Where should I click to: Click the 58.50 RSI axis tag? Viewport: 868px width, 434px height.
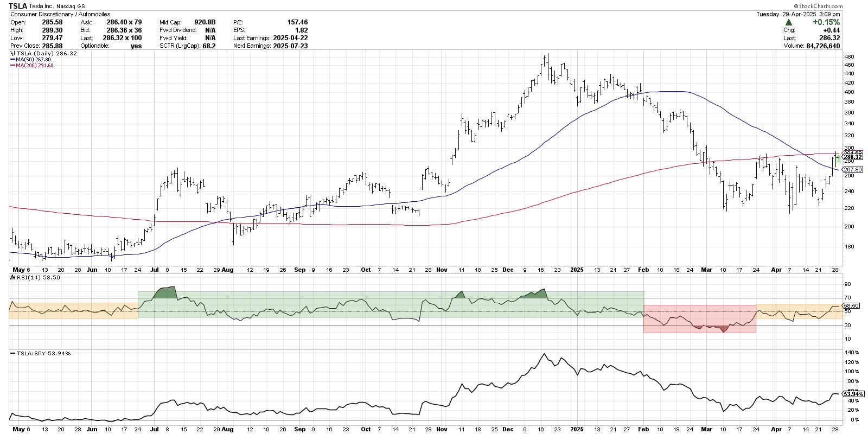click(x=851, y=306)
